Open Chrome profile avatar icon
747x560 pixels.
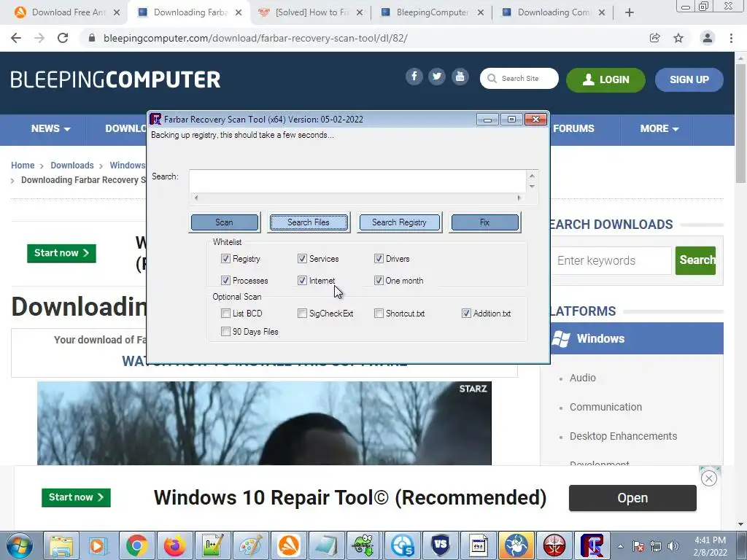coord(708,38)
